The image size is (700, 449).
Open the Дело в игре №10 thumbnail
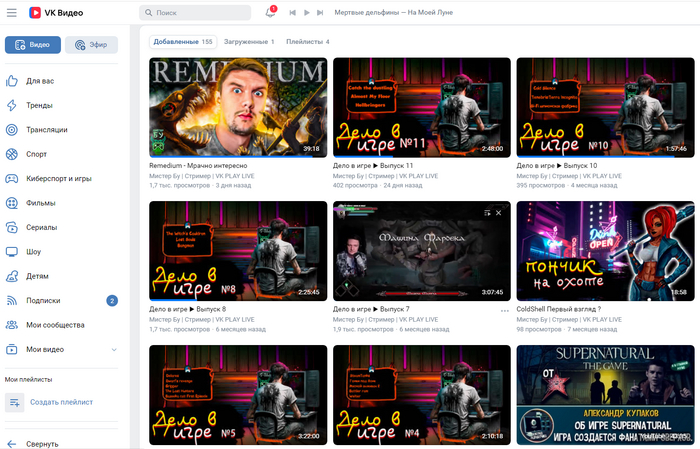[x=605, y=108]
